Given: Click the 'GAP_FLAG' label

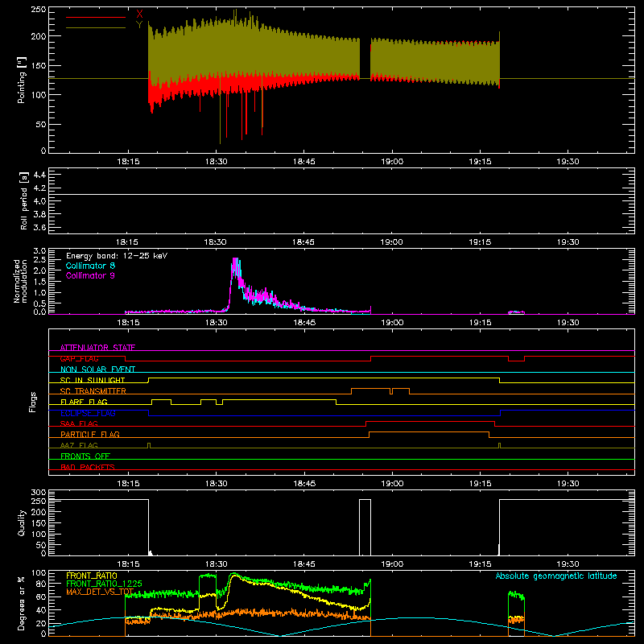Looking at the screenshot, I should [x=79, y=358].
